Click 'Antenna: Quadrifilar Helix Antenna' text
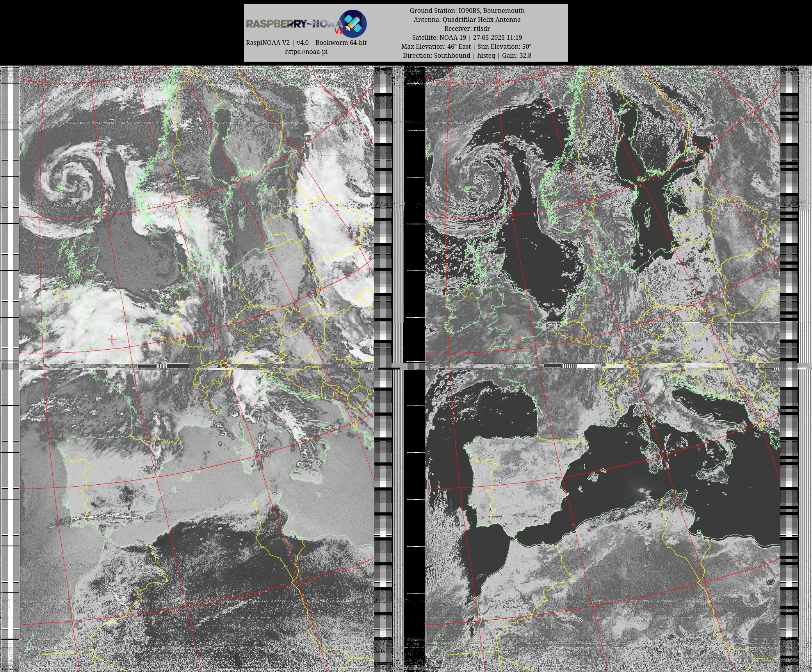 [467, 20]
